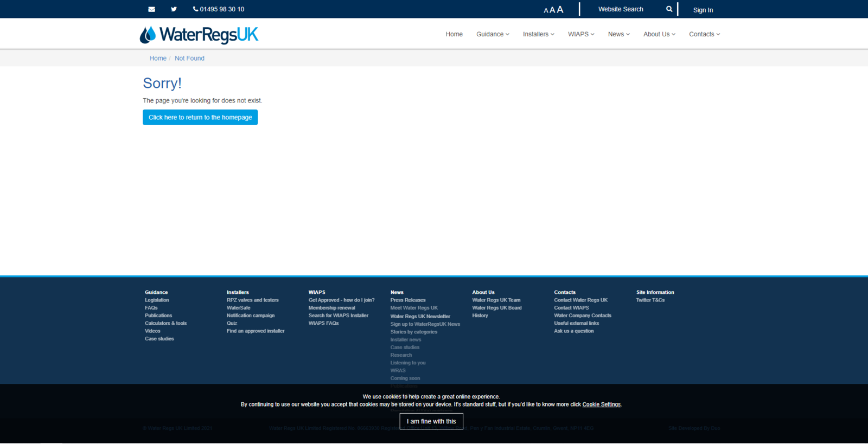This screenshot has height=444, width=868.
Task: Click Sign In at top right
Action: tap(703, 10)
